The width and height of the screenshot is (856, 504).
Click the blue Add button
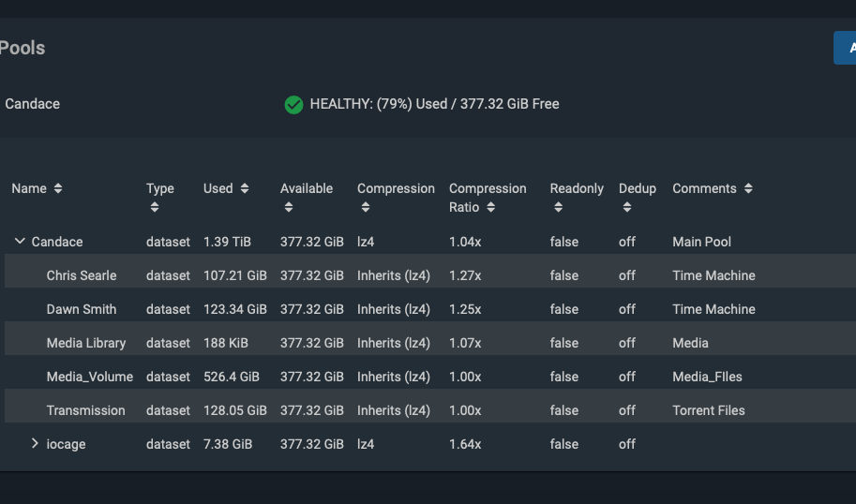click(846, 48)
